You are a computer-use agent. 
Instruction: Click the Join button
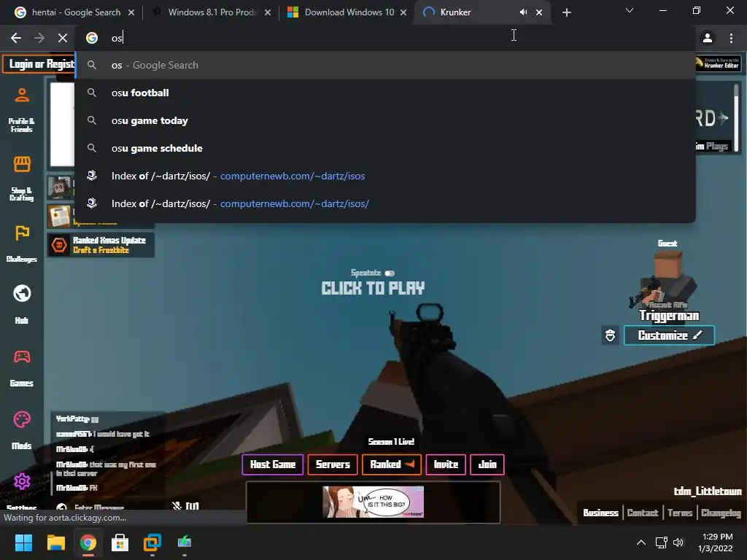487,464
